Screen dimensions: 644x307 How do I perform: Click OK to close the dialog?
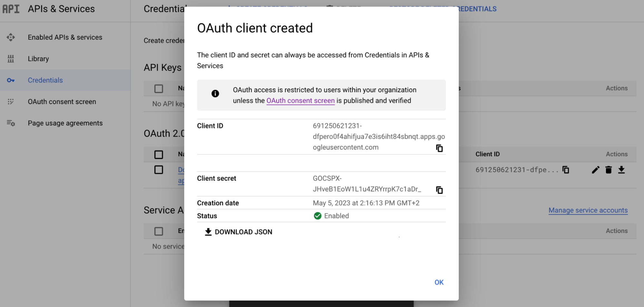[x=439, y=282]
